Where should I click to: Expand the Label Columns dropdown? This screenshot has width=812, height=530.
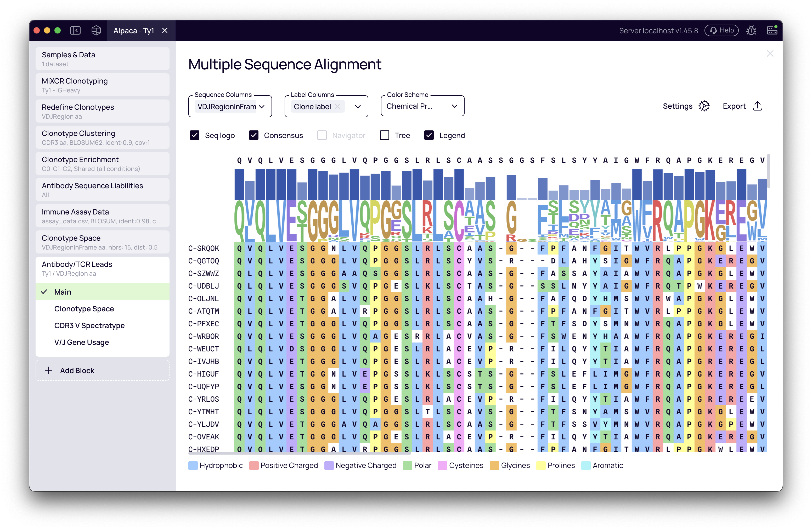(x=358, y=107)
